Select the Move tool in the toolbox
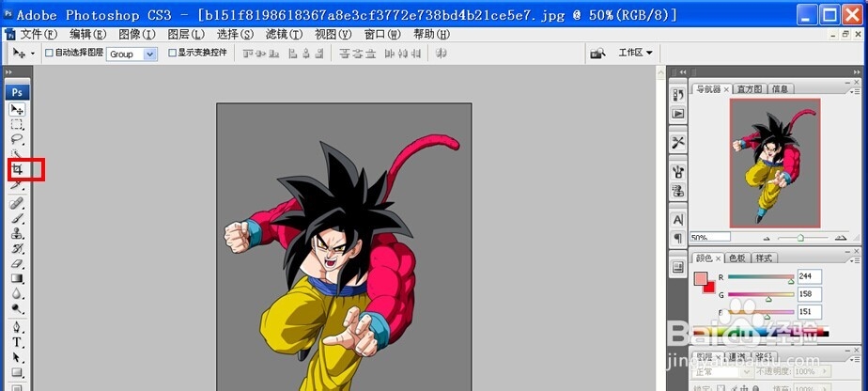Screen dimensions: 868x391 [17, 109]
